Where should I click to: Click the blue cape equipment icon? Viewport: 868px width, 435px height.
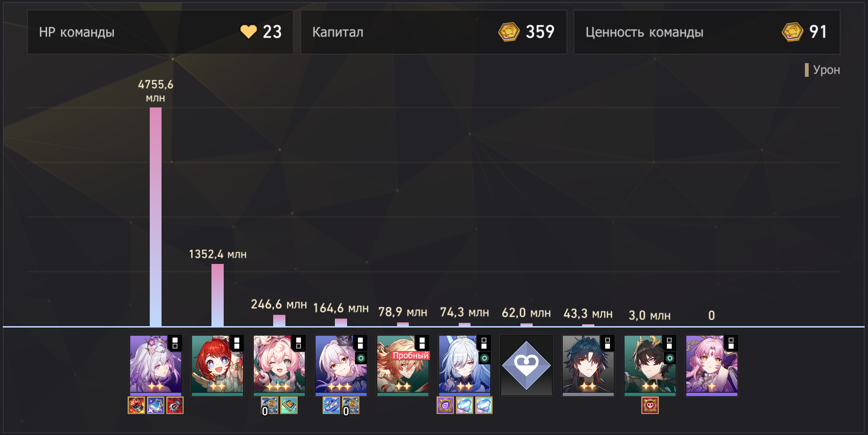(x=156, y=405)
